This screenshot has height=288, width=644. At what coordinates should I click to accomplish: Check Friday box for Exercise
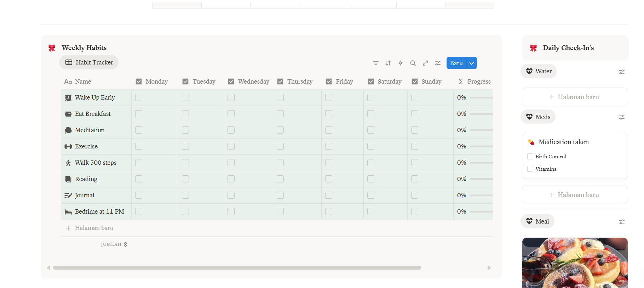329,146
